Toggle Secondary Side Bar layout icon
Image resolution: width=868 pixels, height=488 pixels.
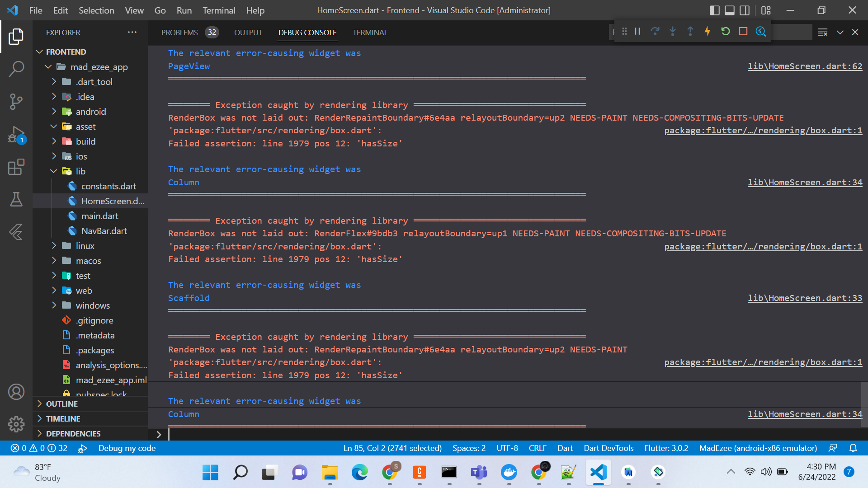(745, 10)
